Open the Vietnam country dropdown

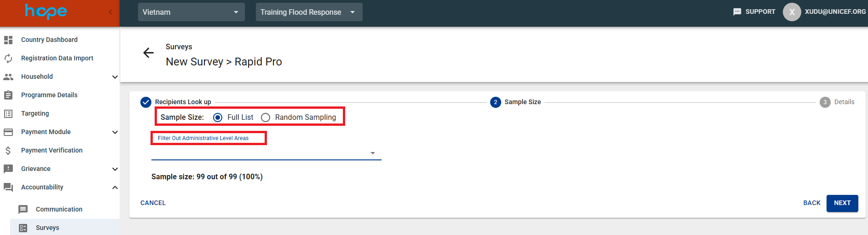click(x=191, y=12)
